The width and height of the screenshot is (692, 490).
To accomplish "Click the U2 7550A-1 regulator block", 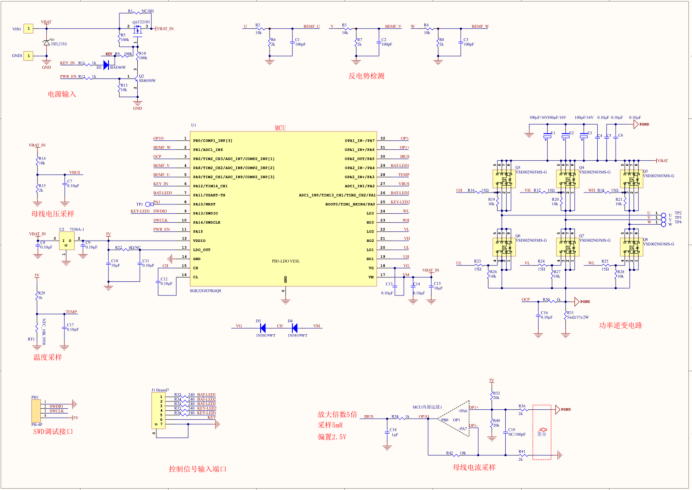I will point(67,241).
